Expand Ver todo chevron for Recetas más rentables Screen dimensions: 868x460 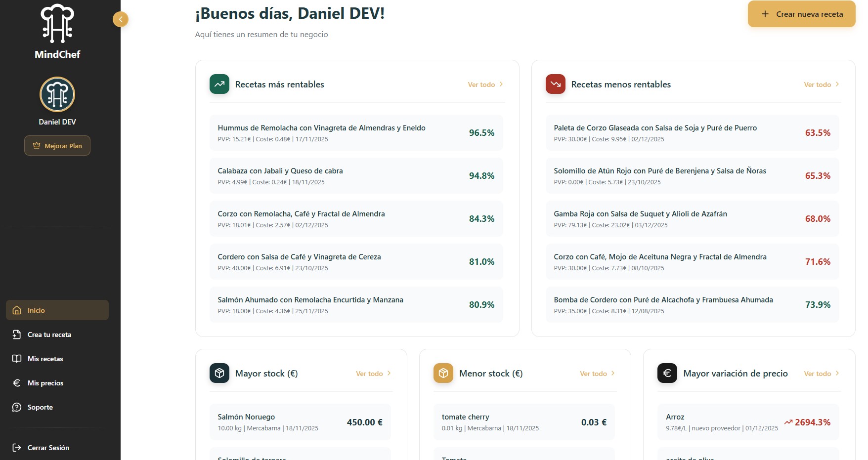[500, 84]
